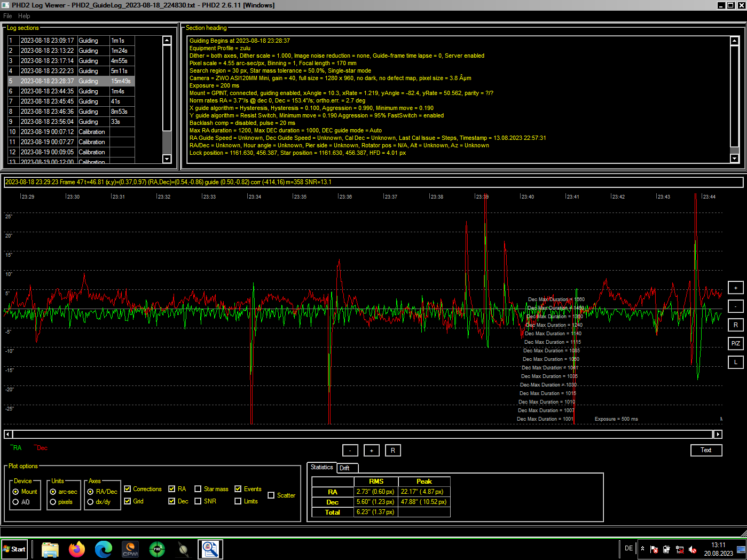Select Calibration section 10 at 00:07:12
Screen dimensions: 747x560
pyautogui.click(x=70, y=132)
